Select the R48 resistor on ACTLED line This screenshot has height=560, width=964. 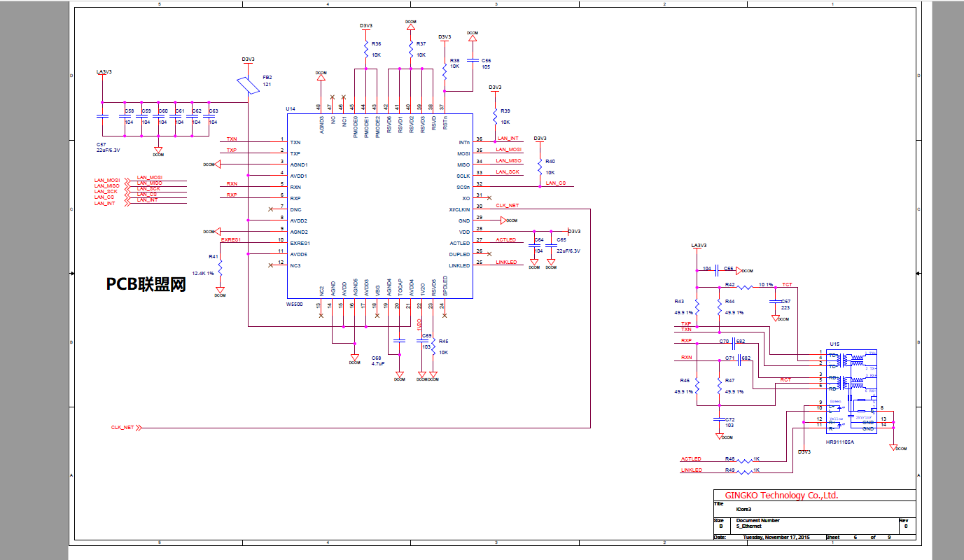point(730,459)
